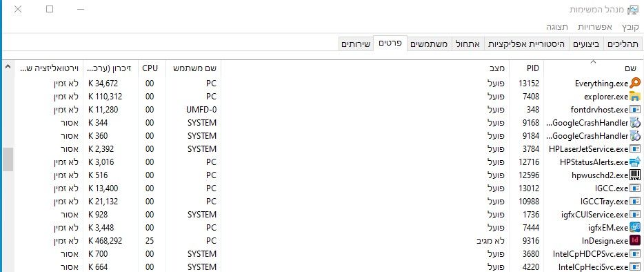Click PID 3680 cell
The width and height of the screenshot is (644, 272).
(x=531, y=254)
